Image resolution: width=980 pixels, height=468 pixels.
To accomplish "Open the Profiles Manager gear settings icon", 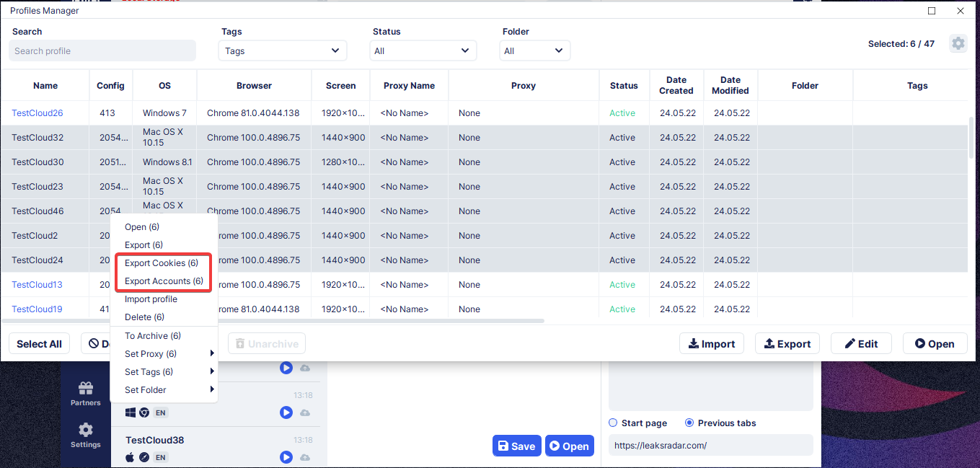I will click(958, 43).
